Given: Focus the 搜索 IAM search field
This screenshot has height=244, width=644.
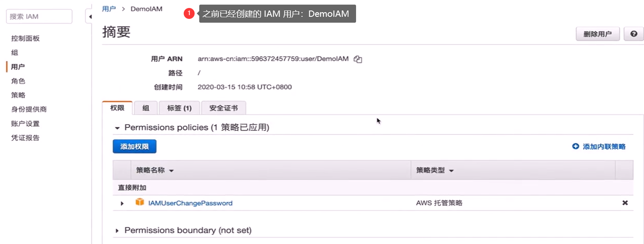Looking at the screenshot, I should (x=39, y=17).
